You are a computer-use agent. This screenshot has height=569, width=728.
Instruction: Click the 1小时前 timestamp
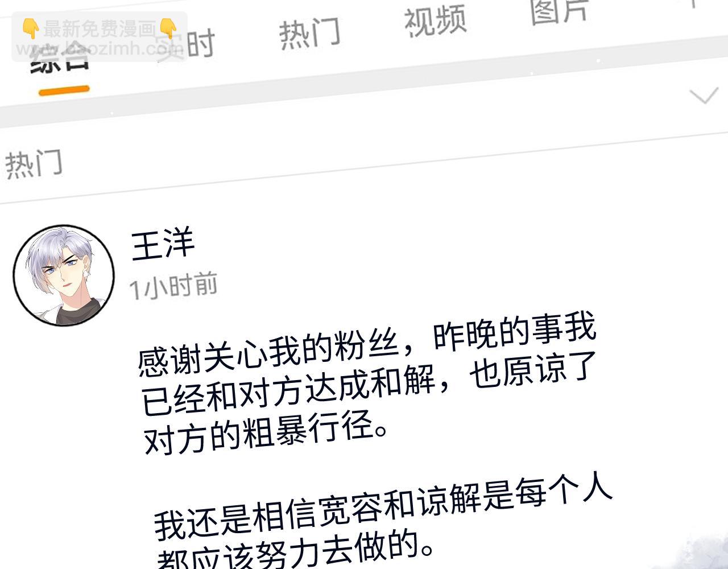(x=173, y=286)
